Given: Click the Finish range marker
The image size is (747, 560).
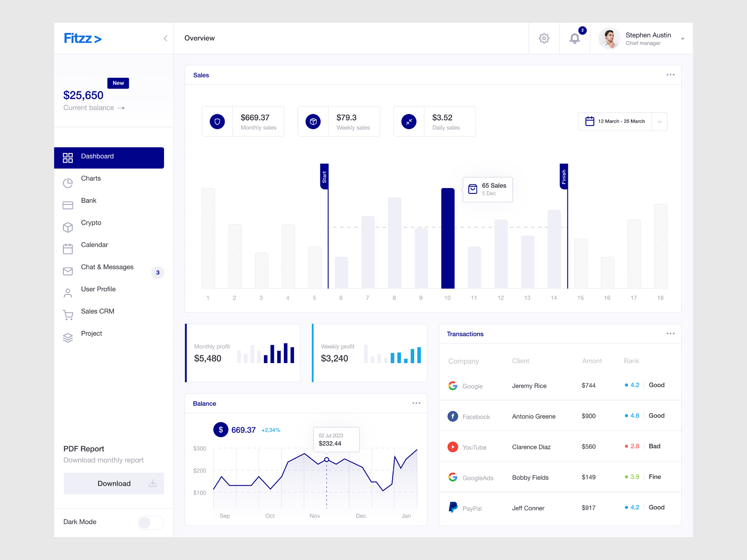Looking at the screenshot, I should click(564, 176).
